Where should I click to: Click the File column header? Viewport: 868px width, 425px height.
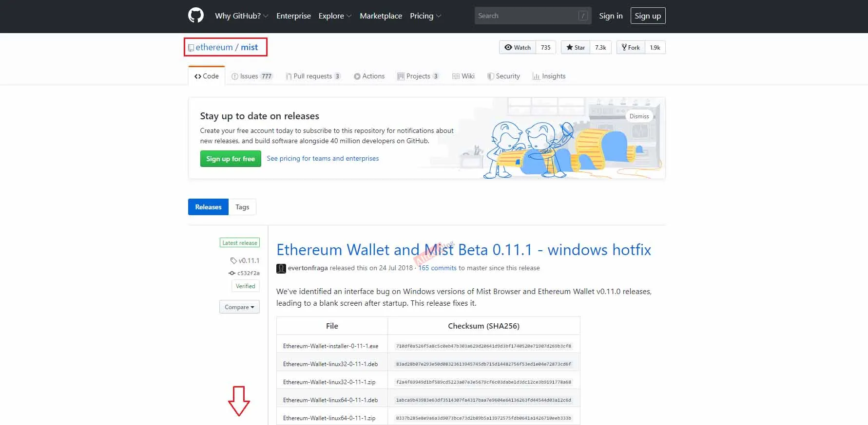[x=332, y=326]
